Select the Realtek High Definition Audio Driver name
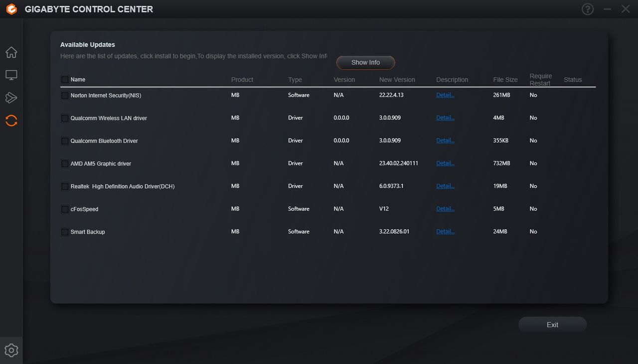The height and width of the screenshot is (364, 638). (x=123, y=187)
